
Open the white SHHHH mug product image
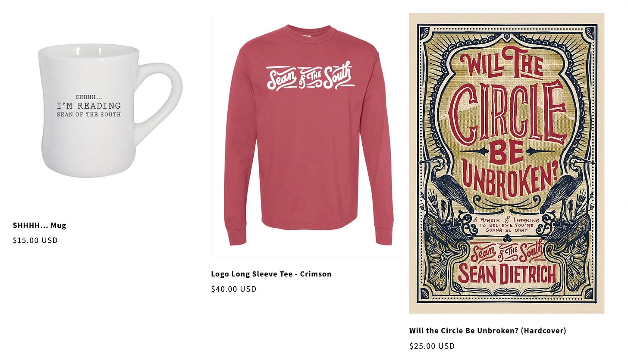click(x=110, y=110)
